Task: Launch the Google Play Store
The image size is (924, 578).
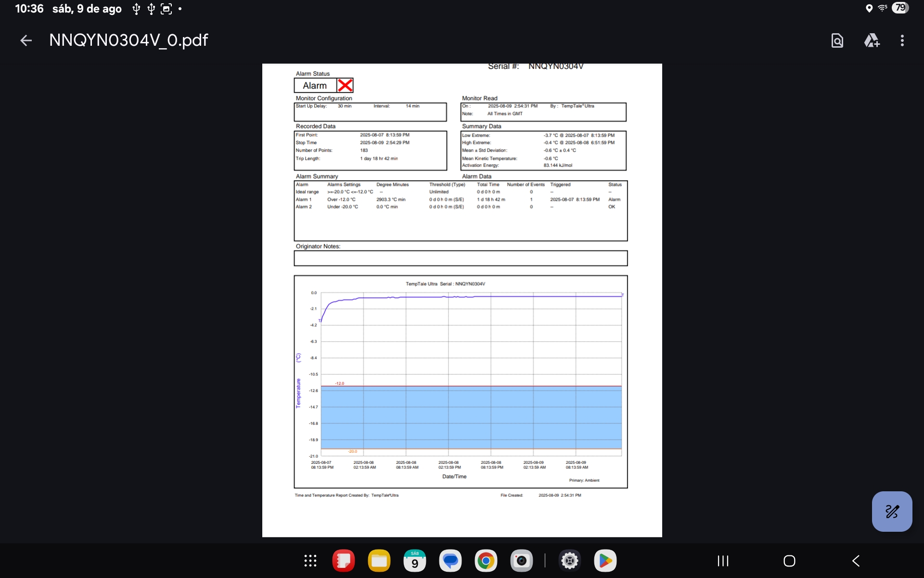Action: click(605, 561)
